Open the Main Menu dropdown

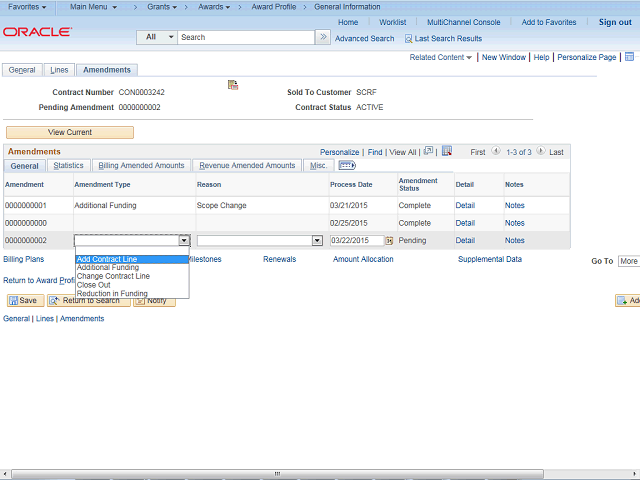coord(93,7)
